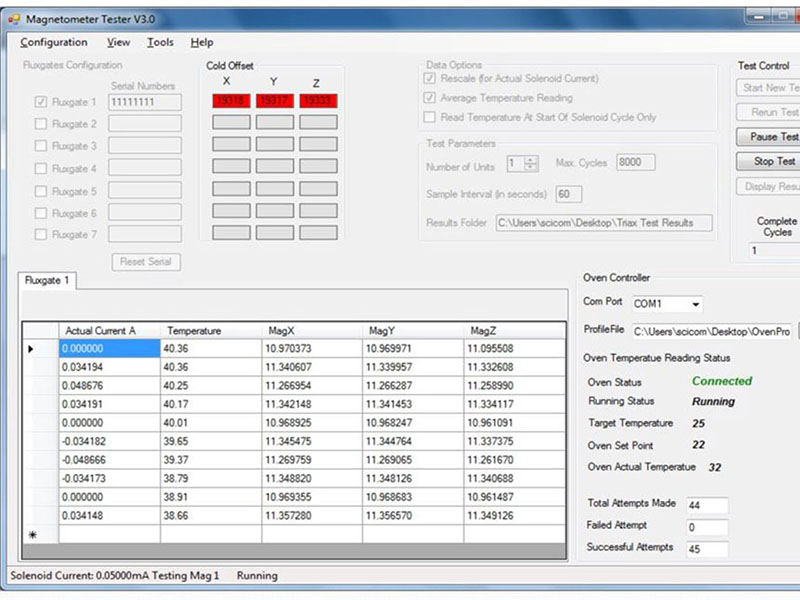Enable the Fluxgate 5 checkbox
This screenshot has height=600, width=800.
tap(41, 191)
